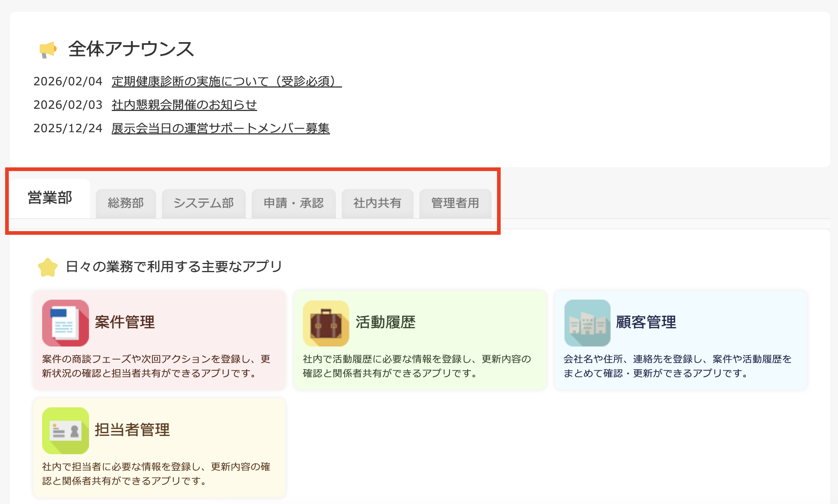This screenshot has width=838, height=504.
Task: Click the megaphone icon beside 全体アナウンス
Action: 48,50
